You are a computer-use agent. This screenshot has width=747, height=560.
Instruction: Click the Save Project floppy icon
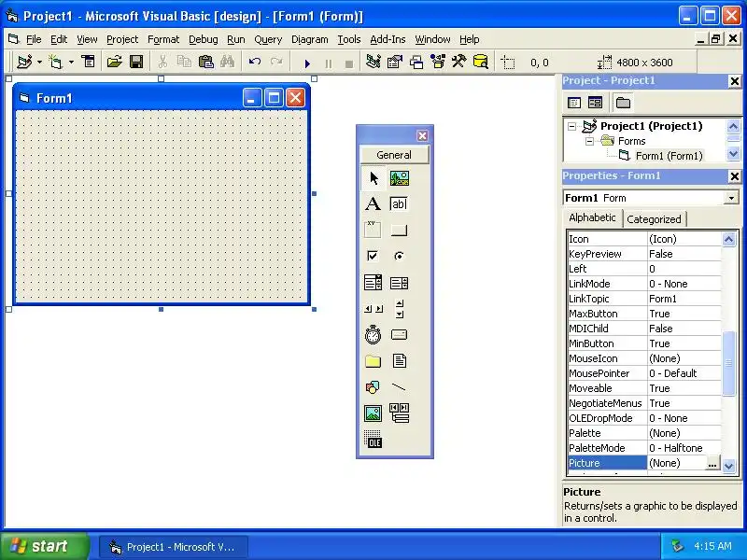tap(136, 62)
